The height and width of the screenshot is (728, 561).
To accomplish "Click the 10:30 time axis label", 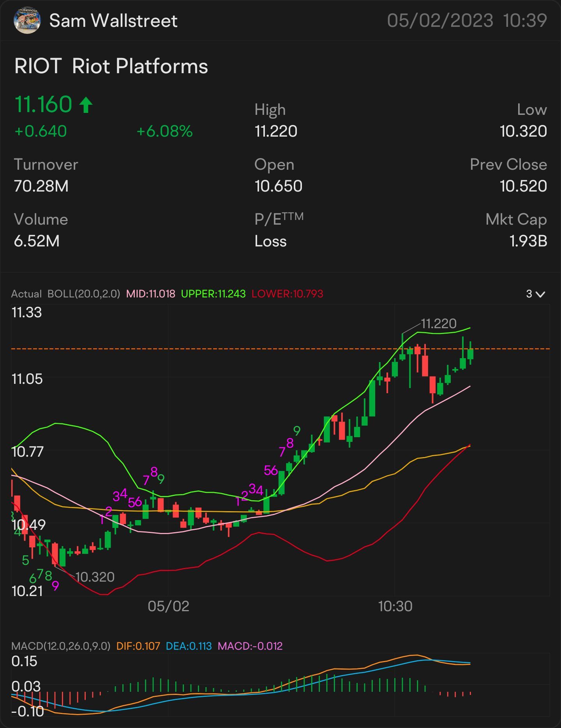I will point(395,607).
